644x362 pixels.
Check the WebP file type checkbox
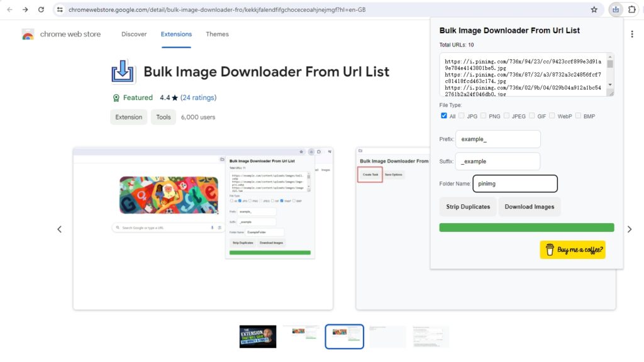(x=552, y=116)
